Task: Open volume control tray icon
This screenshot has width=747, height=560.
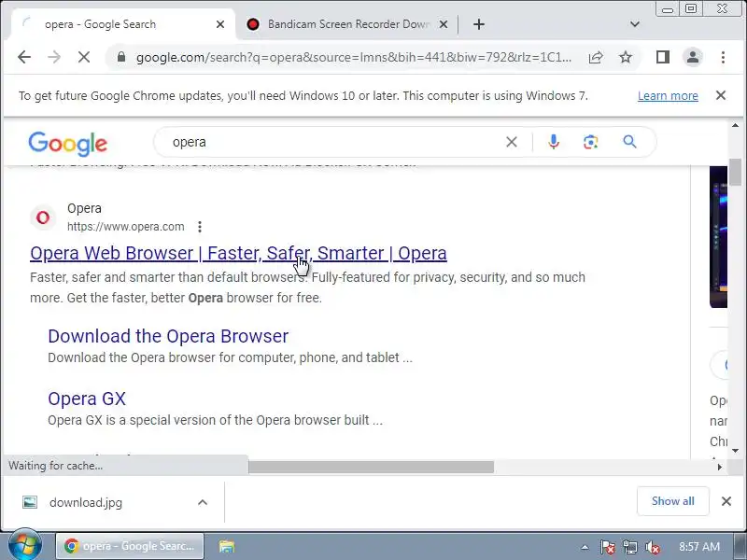Action: click(652, 547)
